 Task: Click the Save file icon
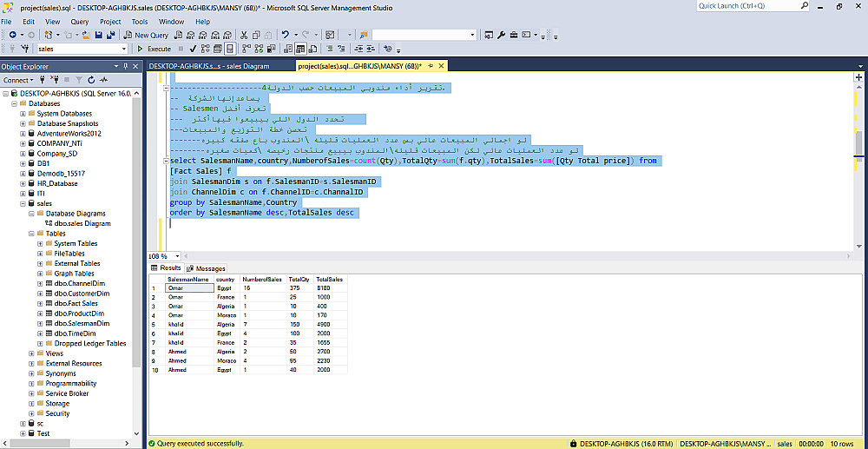tap(98, 35)
